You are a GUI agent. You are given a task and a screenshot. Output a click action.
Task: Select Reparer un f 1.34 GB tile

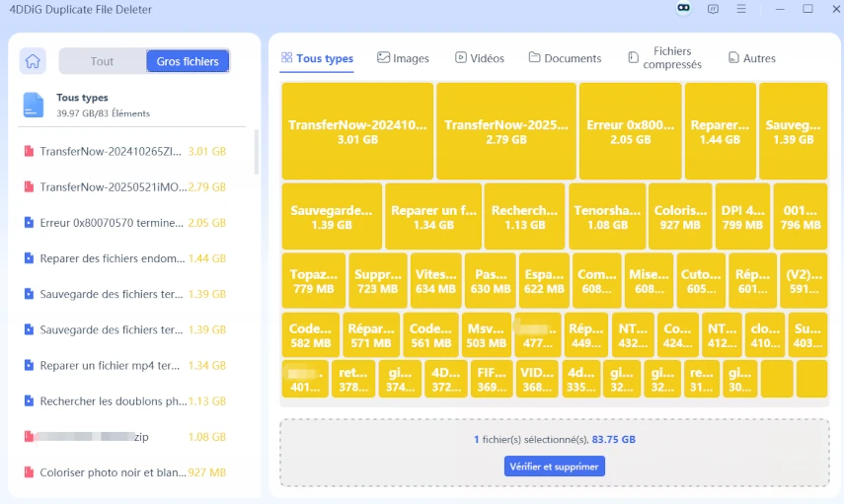[433, 217]
